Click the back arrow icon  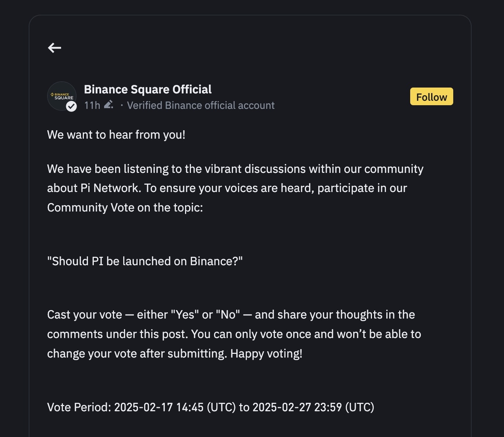pos(54,48)
